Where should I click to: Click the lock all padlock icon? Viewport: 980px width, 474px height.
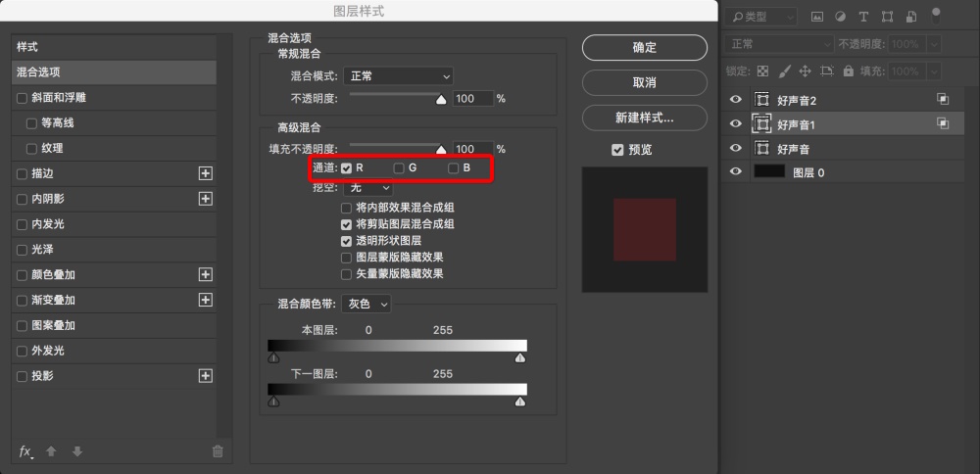pyautogui.click(x=848, y=71)
